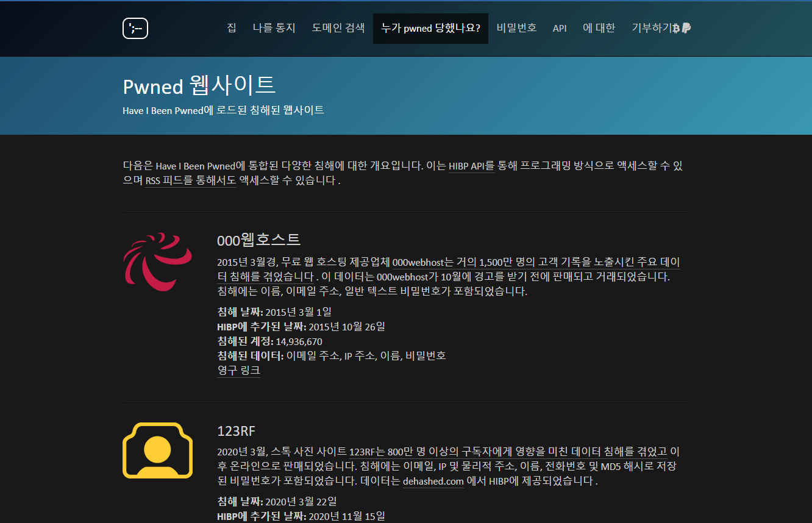This screenshot has height=523, width=812.
Task: Click the Pwned 웹사이트 page title
Action: [x=199, y=86]
